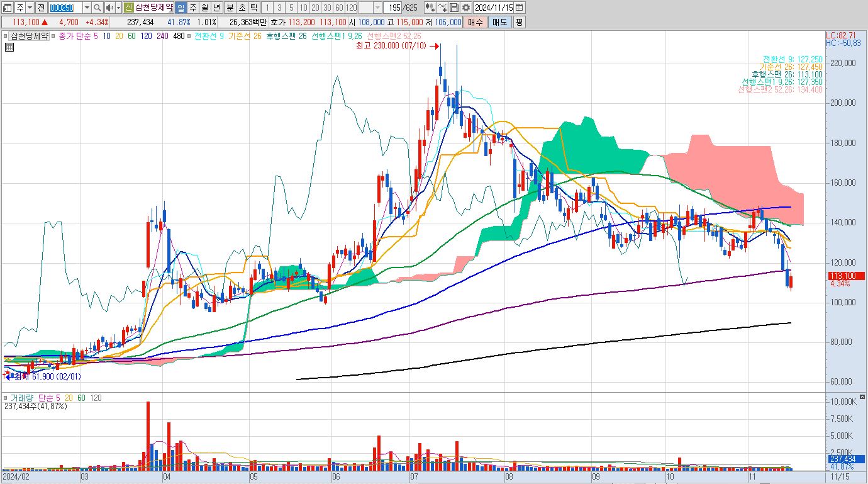Open the calendar date picker icon

pos(519,8)
